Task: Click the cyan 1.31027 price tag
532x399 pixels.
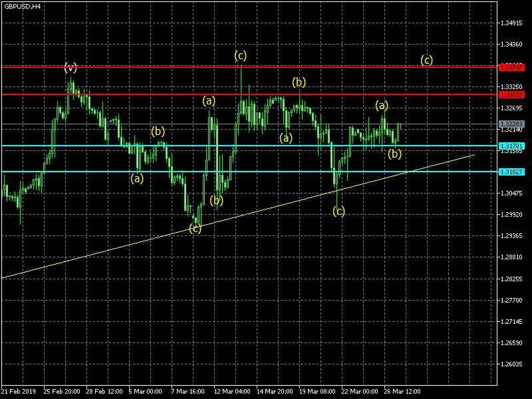Action: tap(511, 172)
